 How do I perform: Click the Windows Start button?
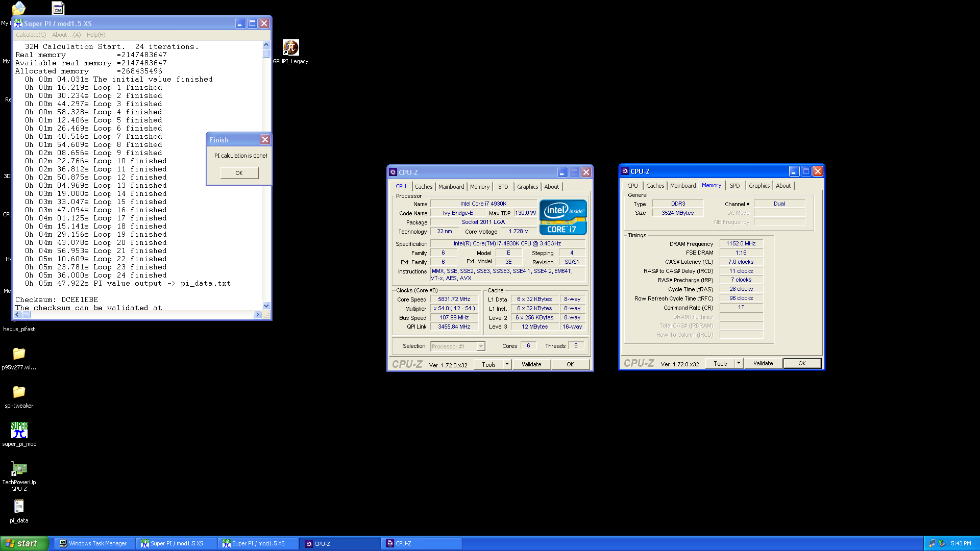tap(24, 543)
